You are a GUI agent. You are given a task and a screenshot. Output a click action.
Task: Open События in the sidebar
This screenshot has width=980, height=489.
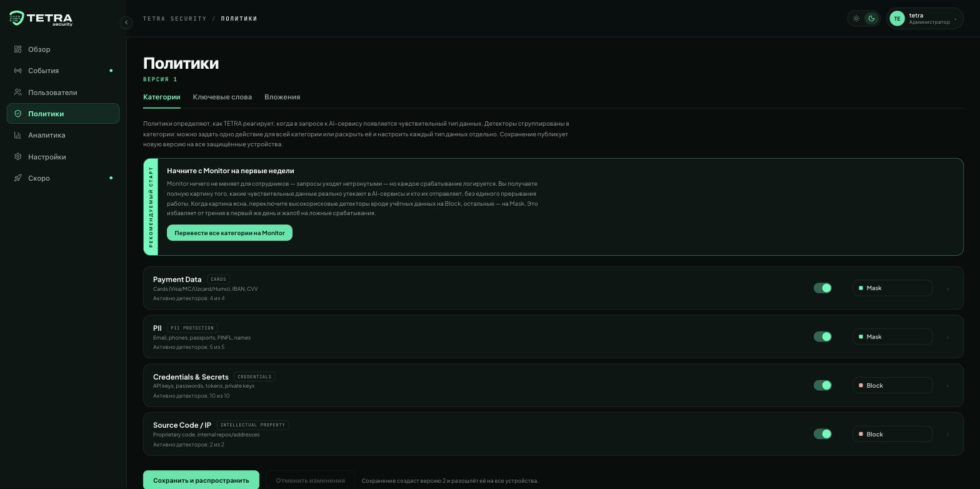point(63,71)
